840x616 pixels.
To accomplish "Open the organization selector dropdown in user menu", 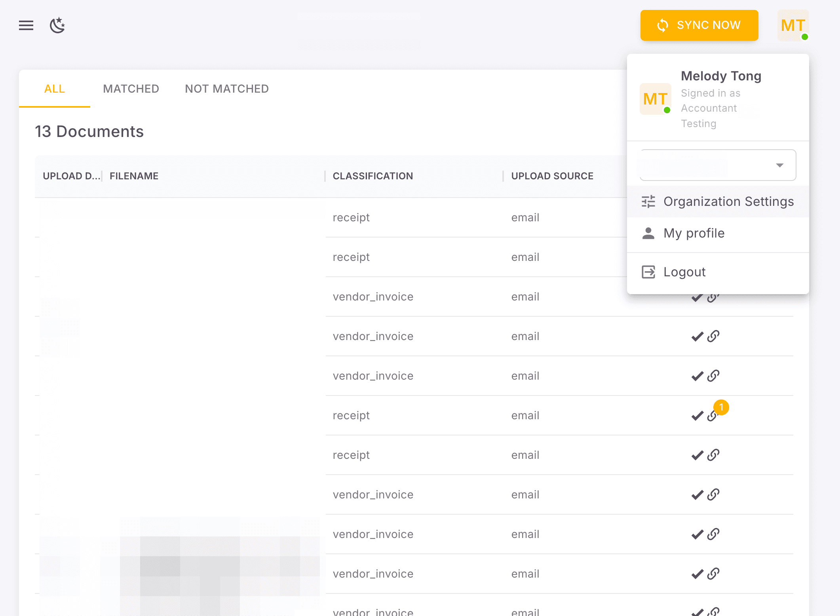I will point(779,165).
